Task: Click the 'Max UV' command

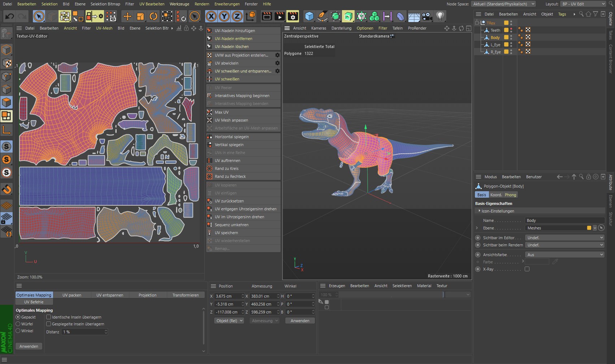Action: point(222,112)
